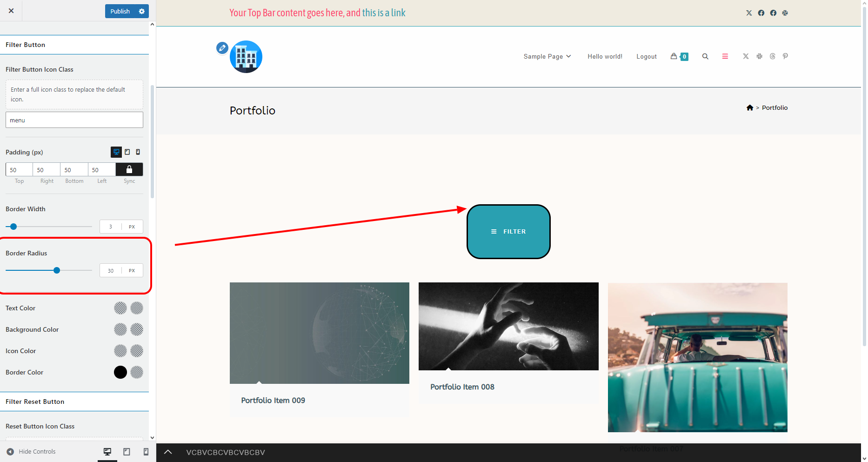Switch preview to desktop in Customizer footer
Image resolution: width=868 pixels, height=462 pixels.
coord(107,452)
